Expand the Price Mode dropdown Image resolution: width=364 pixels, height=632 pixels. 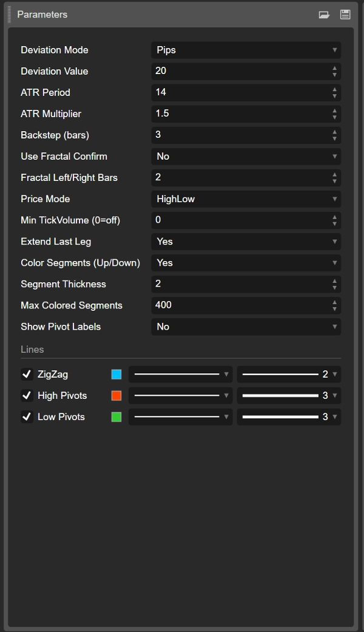coord(246,199)
